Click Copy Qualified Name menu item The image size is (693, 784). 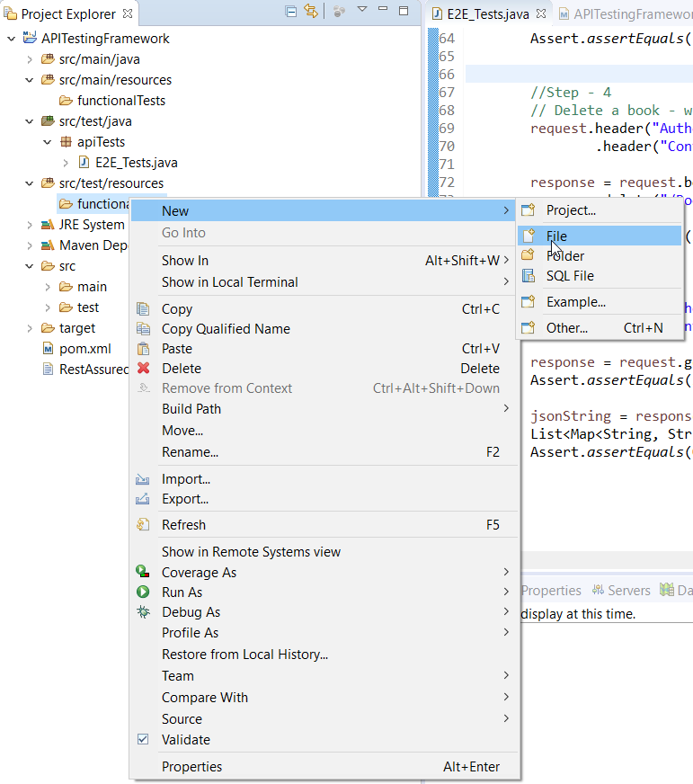click(324, 329)
